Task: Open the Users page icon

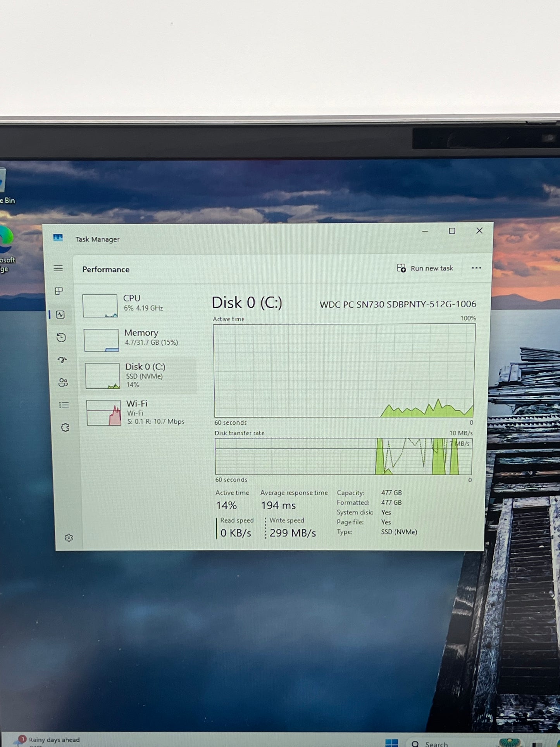Action: (63, 383)
